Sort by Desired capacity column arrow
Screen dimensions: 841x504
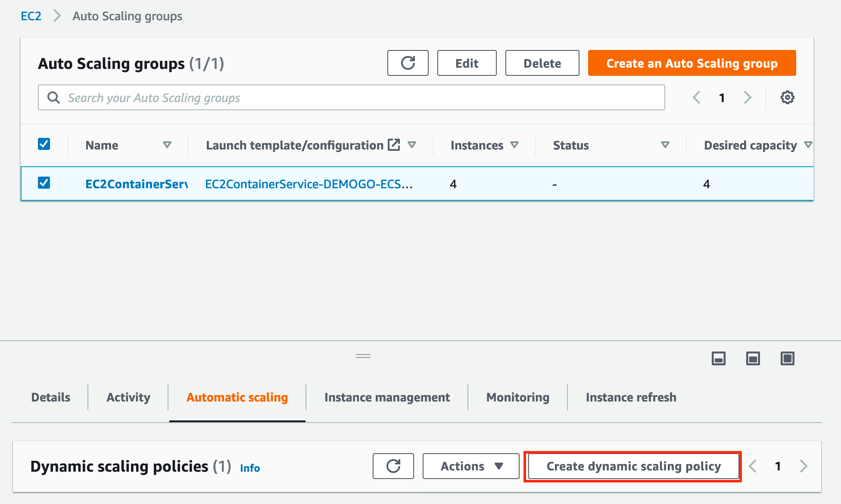(x=808, y=145)
